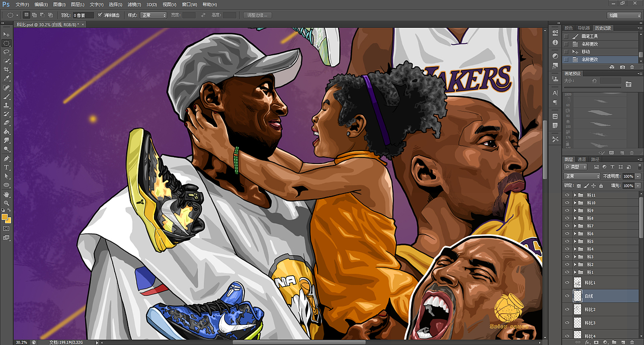Viewport: 644px width, 345px height.
Task: Click the foreground color swatch
Action: click(5, 217)
